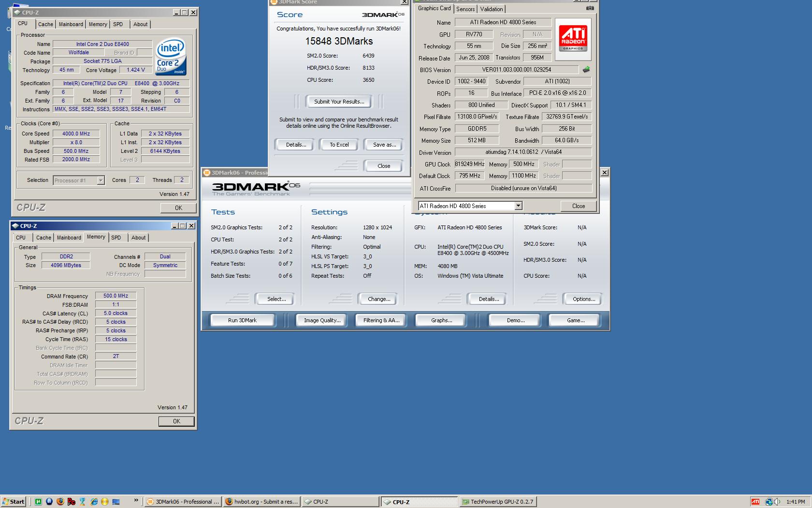The height and width of the screenshot is (508, 812).
Task: Click the DRAM Frequency 500.0 MHz value
Action: pos(116,296)
